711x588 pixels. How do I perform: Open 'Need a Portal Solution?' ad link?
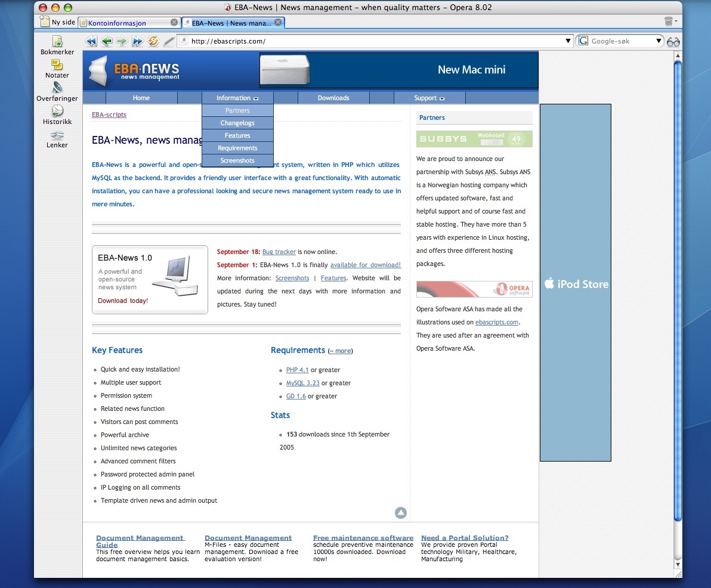(x=465, y=538)
